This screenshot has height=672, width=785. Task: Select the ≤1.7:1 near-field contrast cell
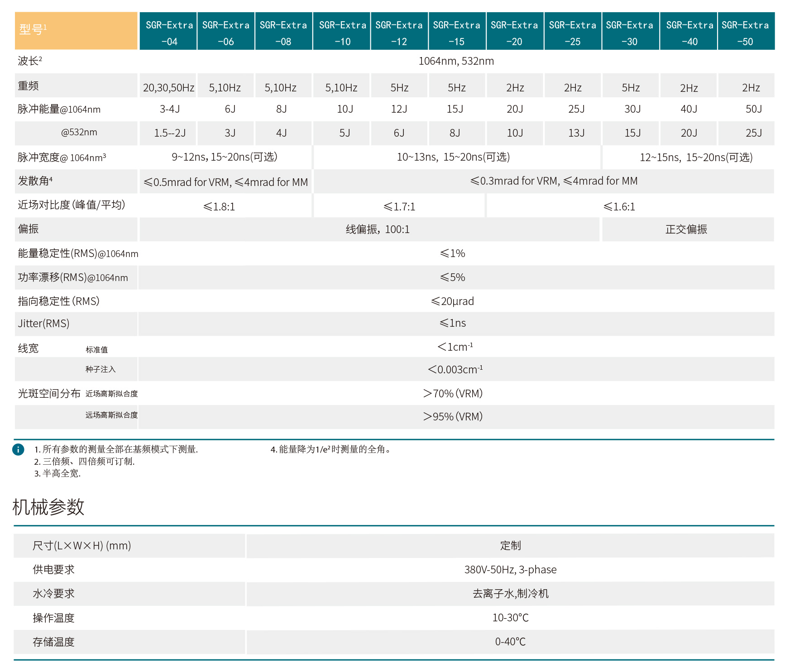[x=399, y=207]
